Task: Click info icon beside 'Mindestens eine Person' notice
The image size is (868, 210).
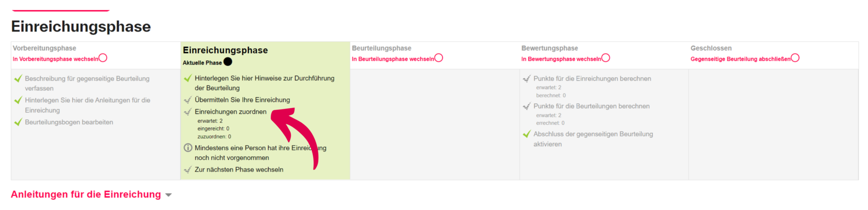Action: (x=188, y=148)
